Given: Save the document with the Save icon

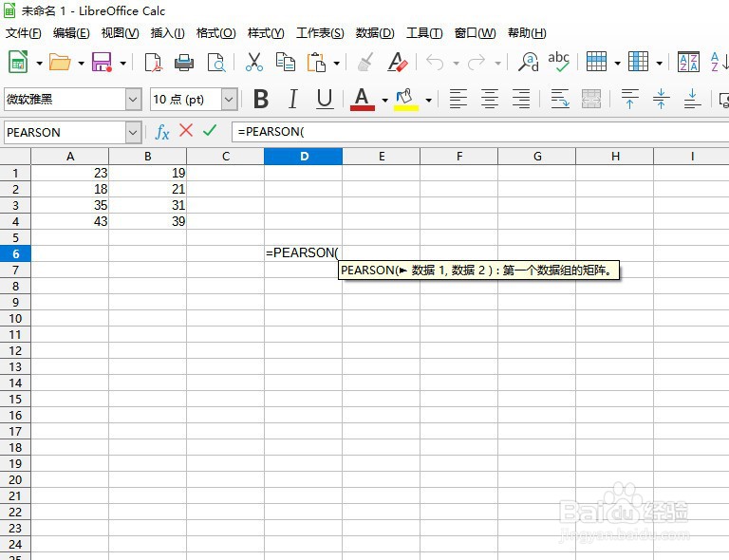Looking at the screenshot, I should coord(102,62).
